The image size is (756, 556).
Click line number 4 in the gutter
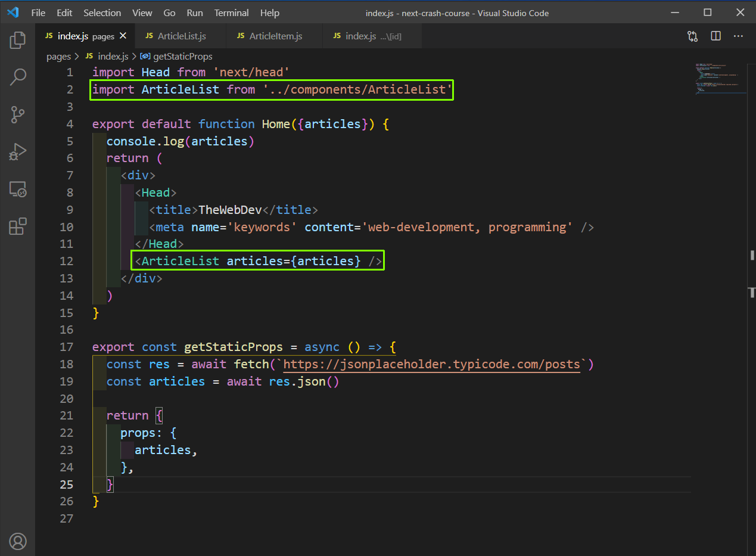[69, 124]
